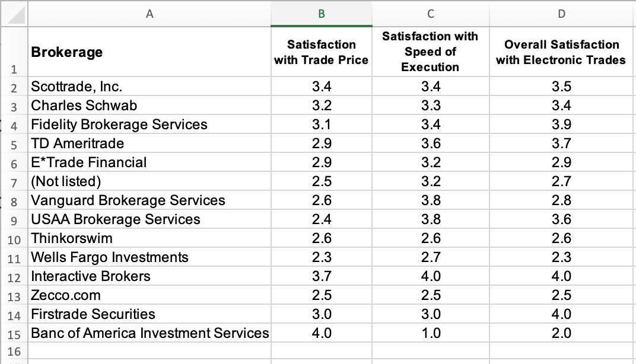Click the cell containing Scottrade, Inc.
Screen dimensions: 636x364
[x=150, y=86]
